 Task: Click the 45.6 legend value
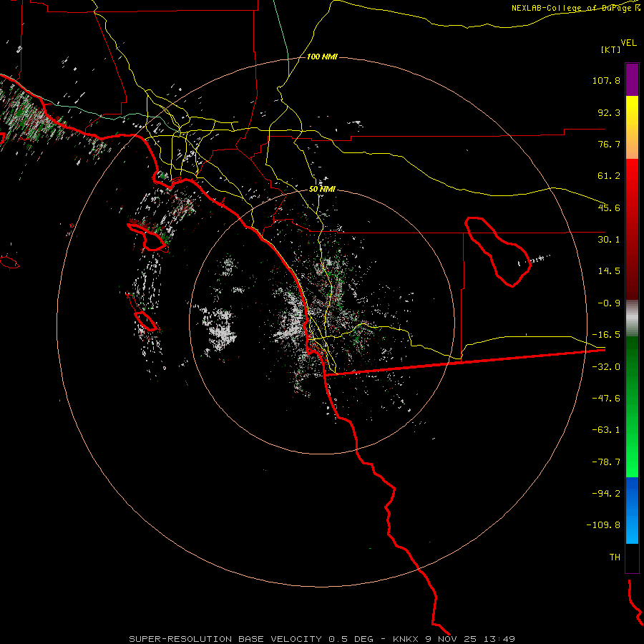click(609, 208)
